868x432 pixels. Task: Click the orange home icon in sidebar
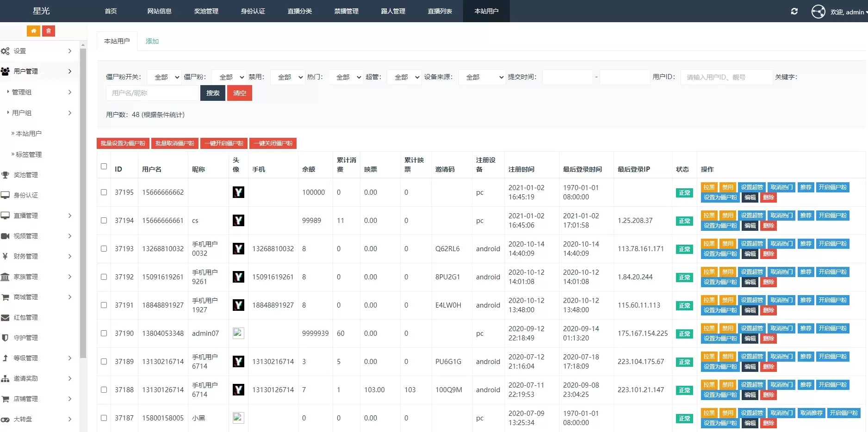[33, 31]
